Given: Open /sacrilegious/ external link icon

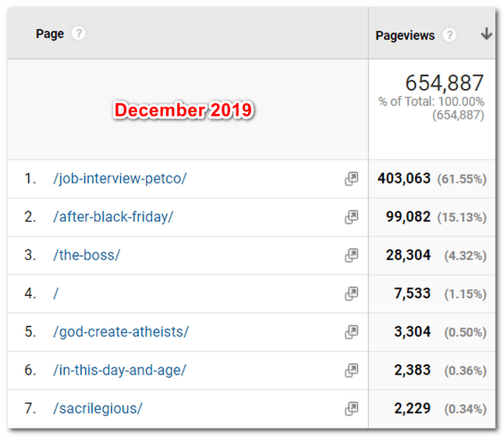Looking at the screenshot, I should coord(352,408).
